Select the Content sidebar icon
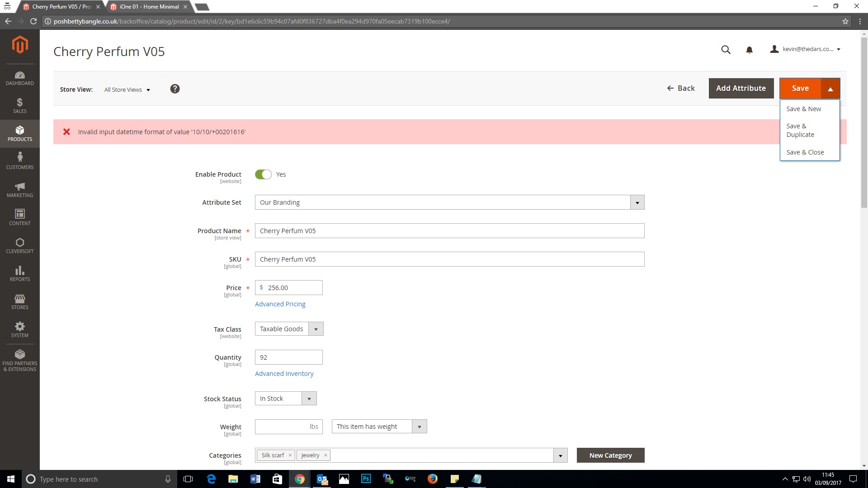The image size is (868, 488). (20, 218)
